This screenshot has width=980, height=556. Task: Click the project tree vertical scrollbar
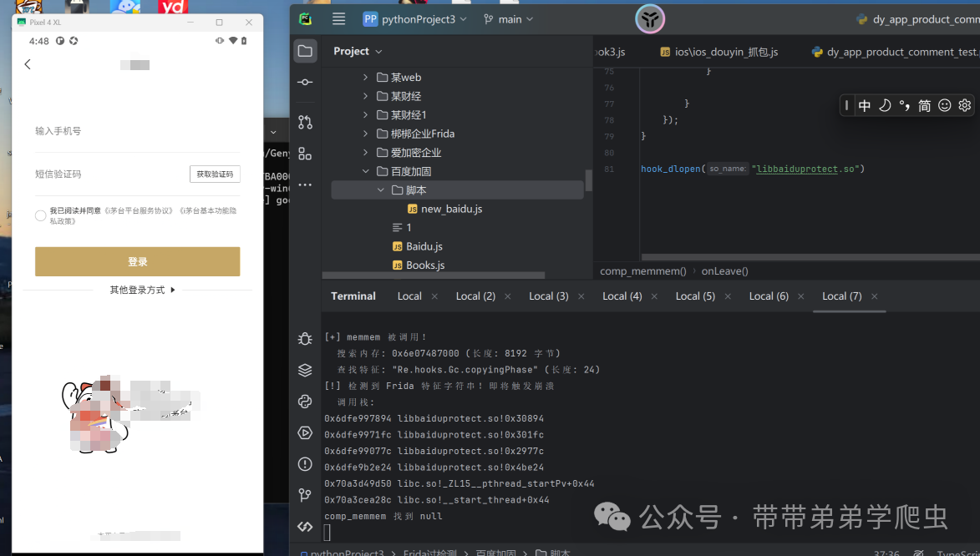(x=588, y=180)
